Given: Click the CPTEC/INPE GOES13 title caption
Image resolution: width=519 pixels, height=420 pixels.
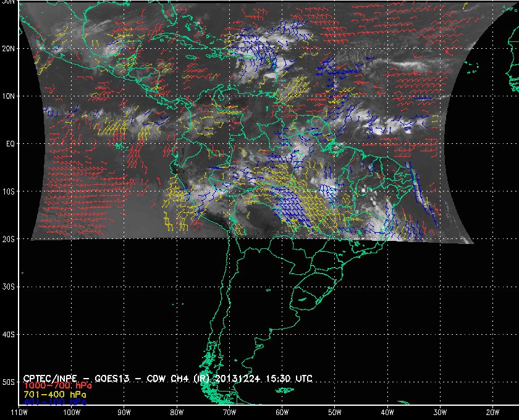Looking at the screenshot, I should click(x=168, y=378).
